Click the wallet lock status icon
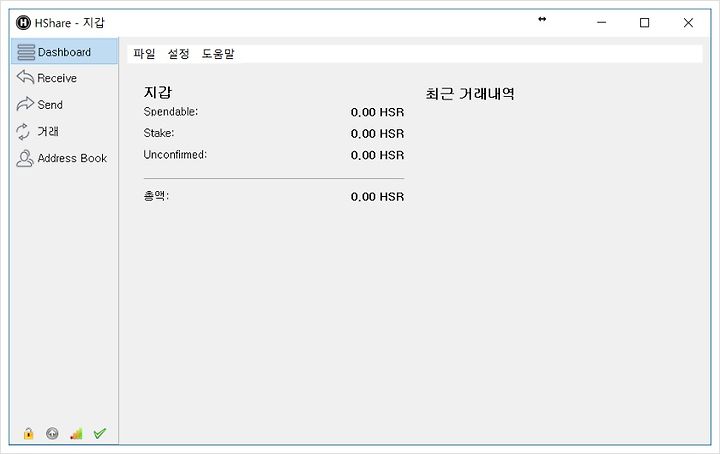 point(28,433)
